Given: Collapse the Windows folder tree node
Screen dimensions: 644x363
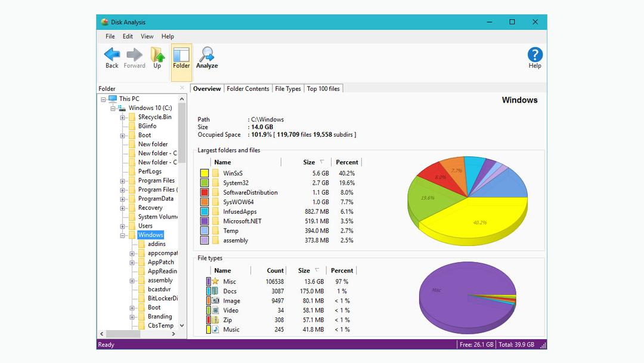Looking at the screenshot, I should click(x=123, y=235).
